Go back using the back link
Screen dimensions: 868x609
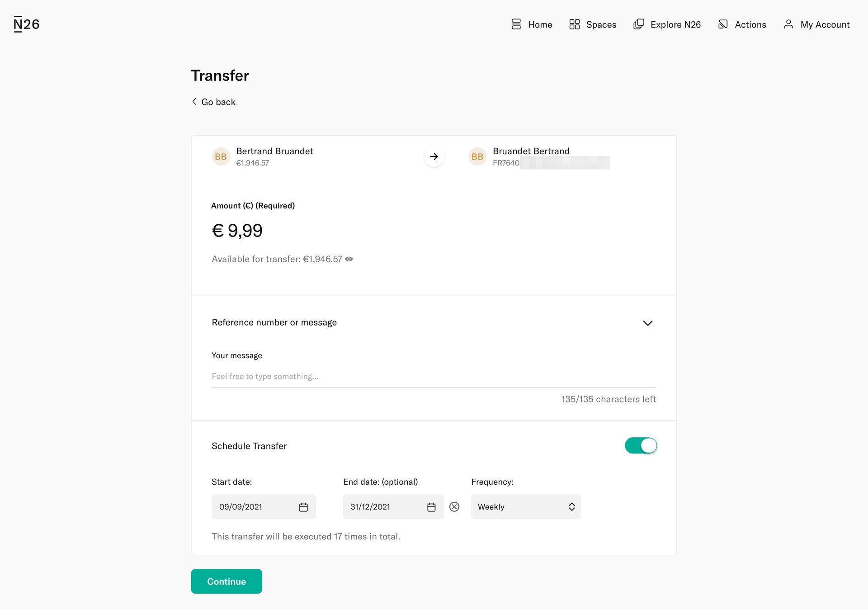coord(213,102)
